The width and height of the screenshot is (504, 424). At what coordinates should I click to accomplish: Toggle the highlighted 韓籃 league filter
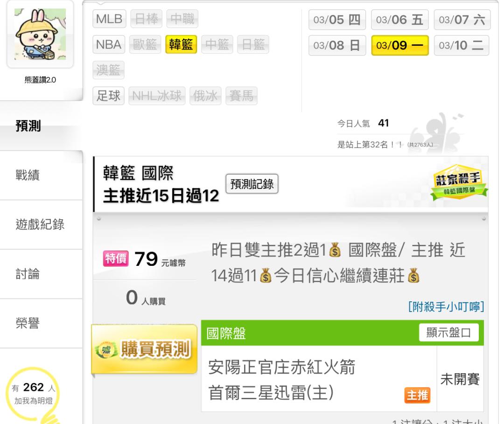click(x=181, y=44)
